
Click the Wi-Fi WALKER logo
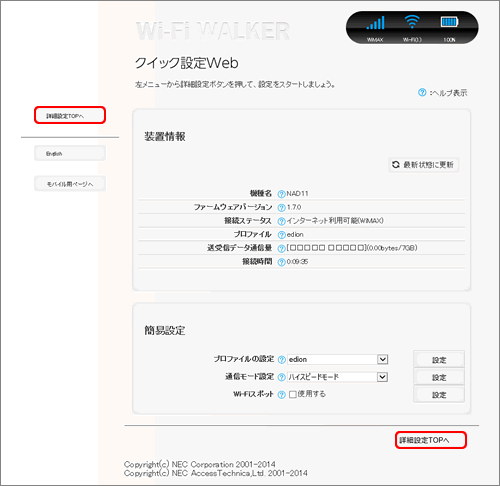[213, 31]
